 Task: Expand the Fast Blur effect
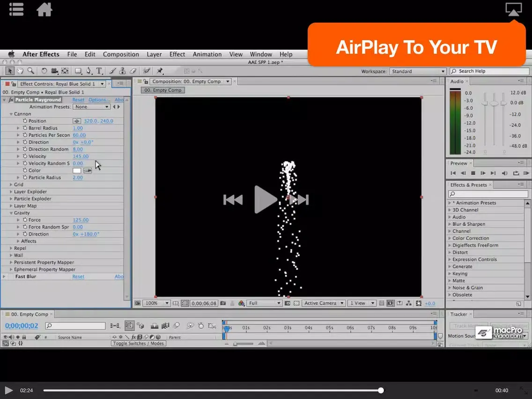[4, 276]
